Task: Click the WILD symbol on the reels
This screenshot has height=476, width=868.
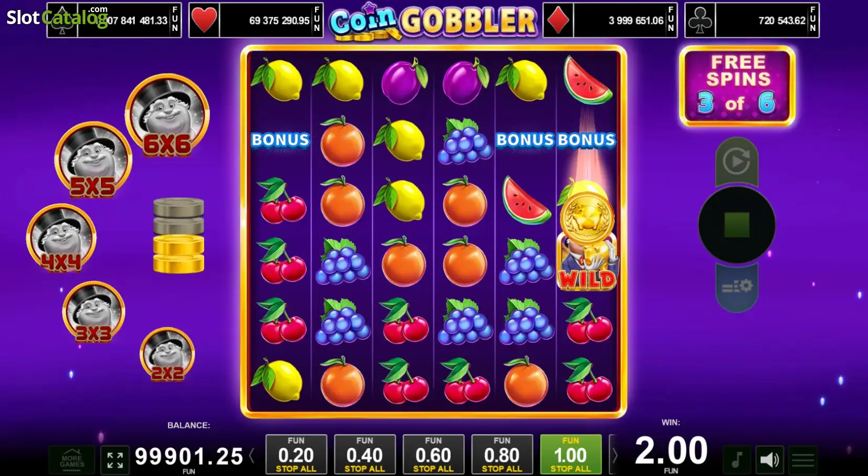Action: pos(587,262)
